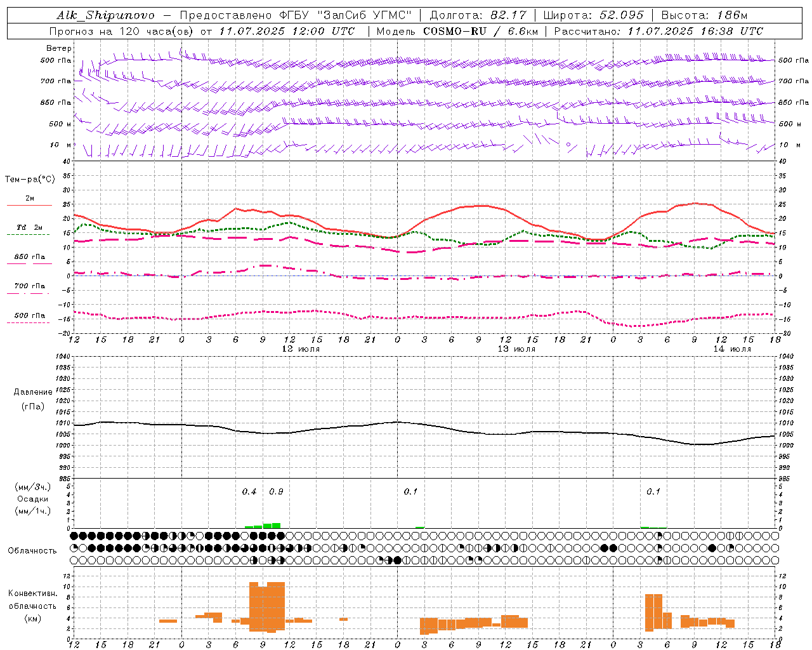Click the 0.9 precipitation value

click(x=276, y=492)
